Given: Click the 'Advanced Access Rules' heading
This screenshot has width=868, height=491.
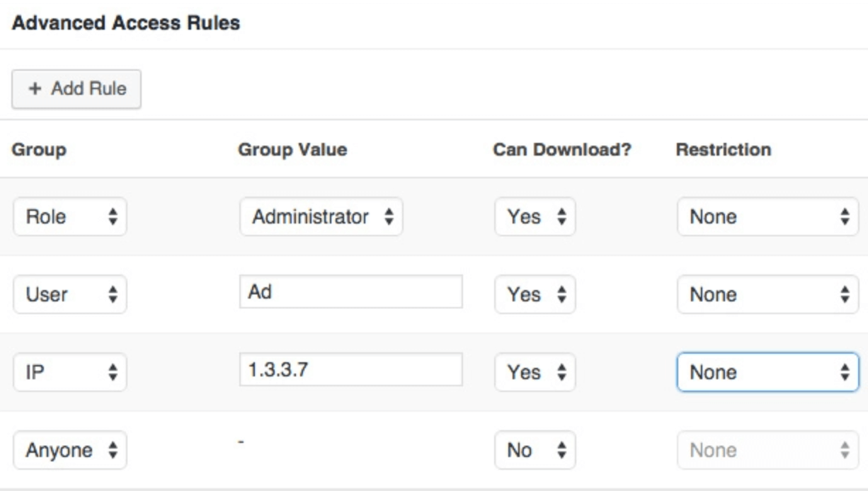Looking at the screenshot, I should pyautogui.click(x=126, y=23).
